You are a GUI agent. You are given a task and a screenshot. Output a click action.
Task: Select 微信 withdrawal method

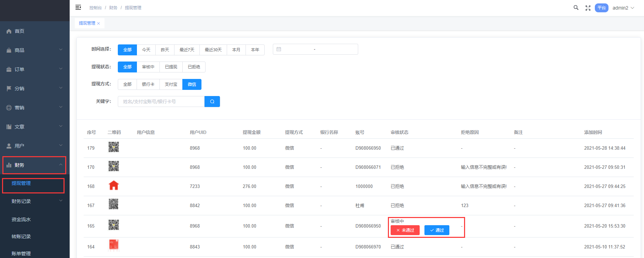[x=192, y=84]
